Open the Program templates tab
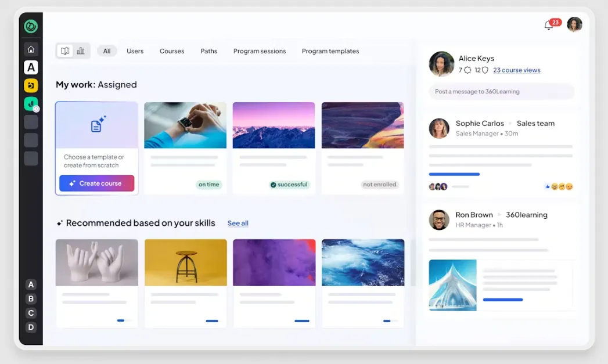The height and width of the screenshot is (364, 608). (330, 51)
